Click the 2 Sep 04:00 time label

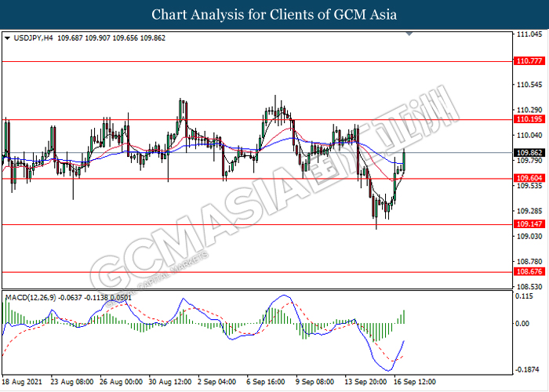(x=217, y=382)
